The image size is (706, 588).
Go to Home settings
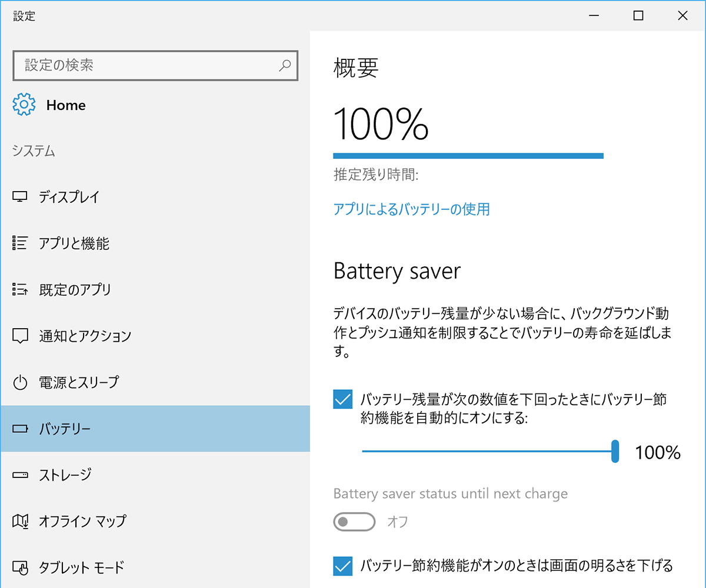click(x=65, y=105)
